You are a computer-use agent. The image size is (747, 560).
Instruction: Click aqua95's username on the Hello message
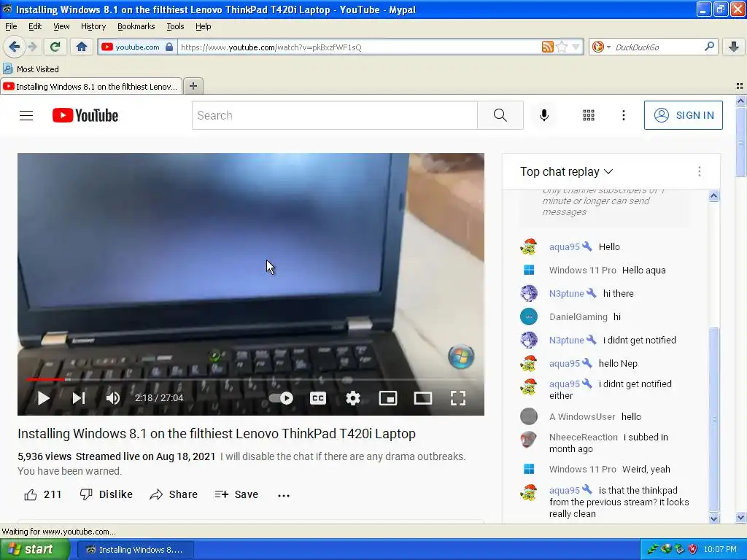pyautogui.click(x=564, y=246)
